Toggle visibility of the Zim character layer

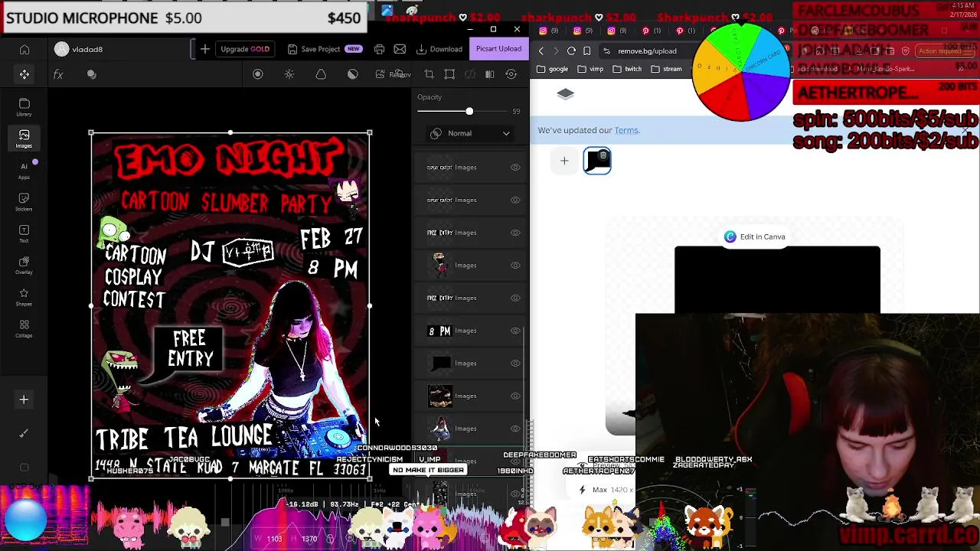coord(515,265)
